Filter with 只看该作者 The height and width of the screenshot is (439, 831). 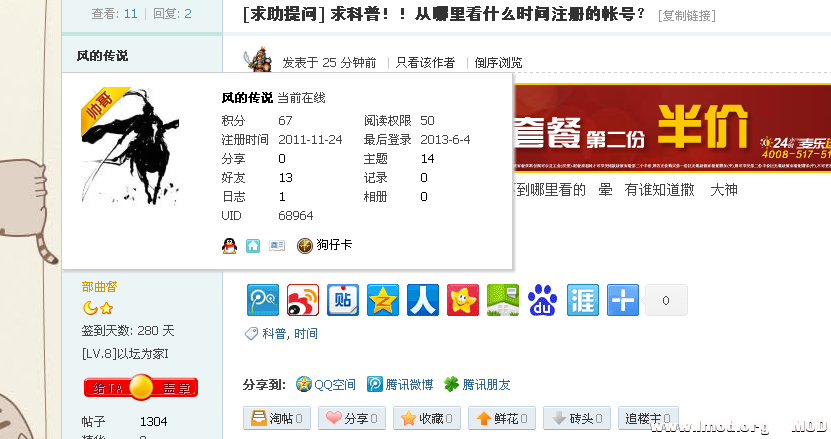tap(425, 63)
